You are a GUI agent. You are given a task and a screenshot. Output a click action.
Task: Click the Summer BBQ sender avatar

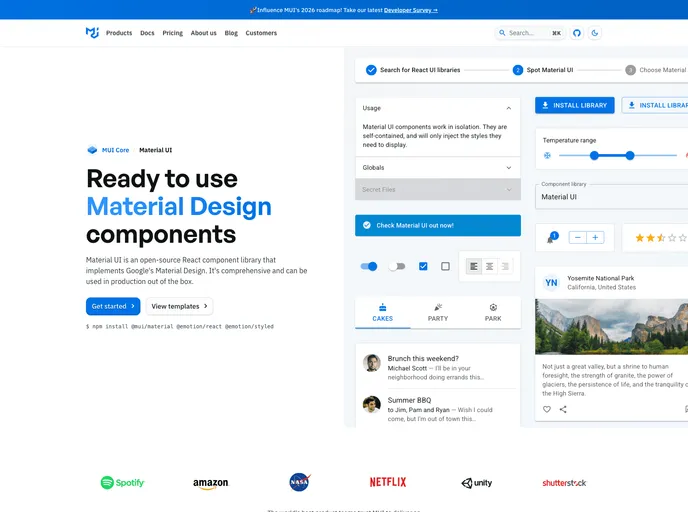pyautogui.click(x=372, y=405)
